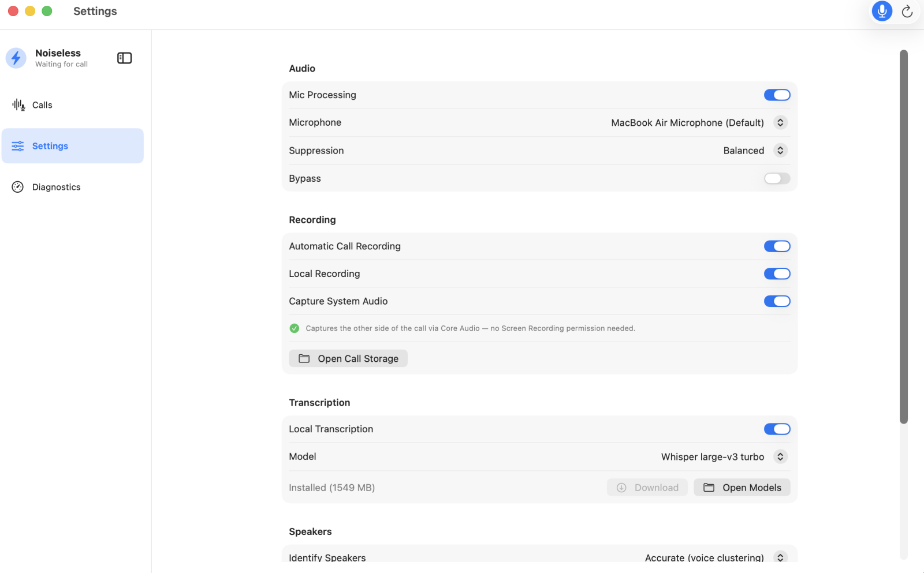Toggle Local Transcription switch

click(x=777, y=429)
